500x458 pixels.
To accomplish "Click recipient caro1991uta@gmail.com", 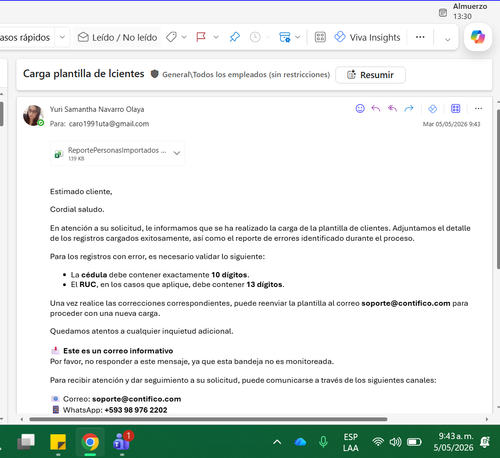I will (109, 124).
